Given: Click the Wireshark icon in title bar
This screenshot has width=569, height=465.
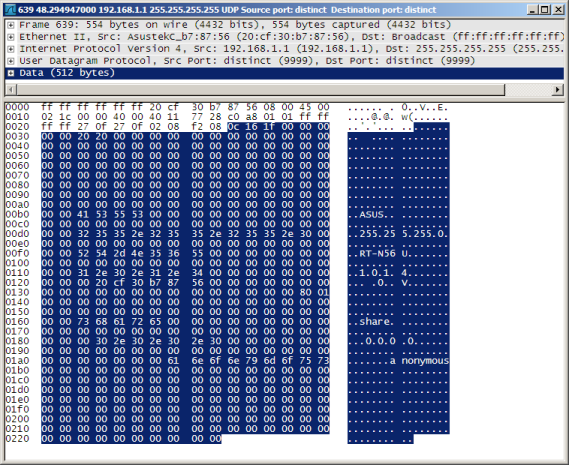Looking at the screenshot, I should [10, 9].
